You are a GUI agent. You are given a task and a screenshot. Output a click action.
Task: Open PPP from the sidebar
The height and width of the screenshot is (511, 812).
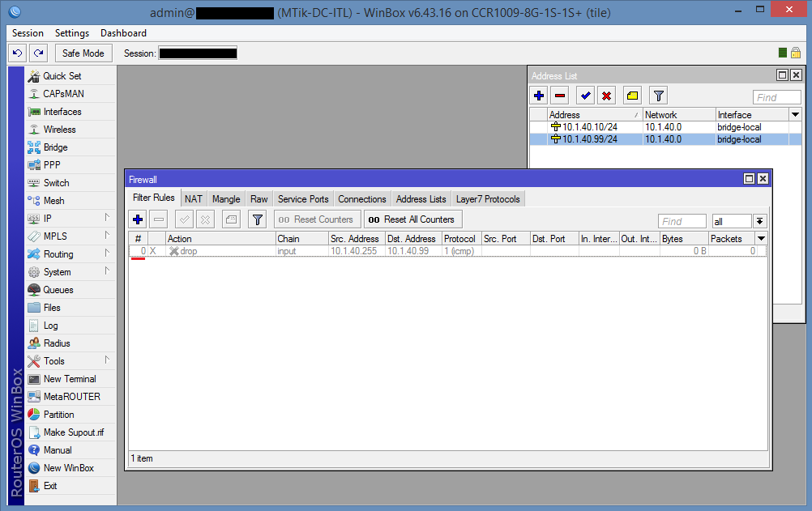pos(71,165)
